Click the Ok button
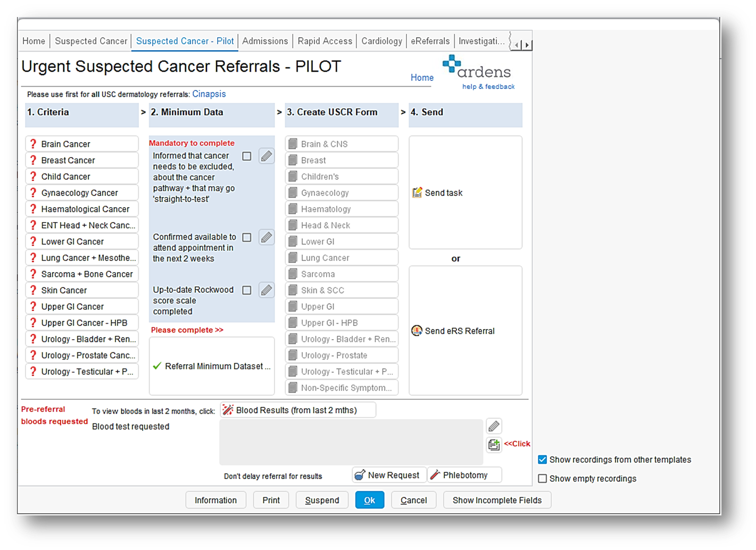Screen dimensions: 756x550 click(370, 500)
